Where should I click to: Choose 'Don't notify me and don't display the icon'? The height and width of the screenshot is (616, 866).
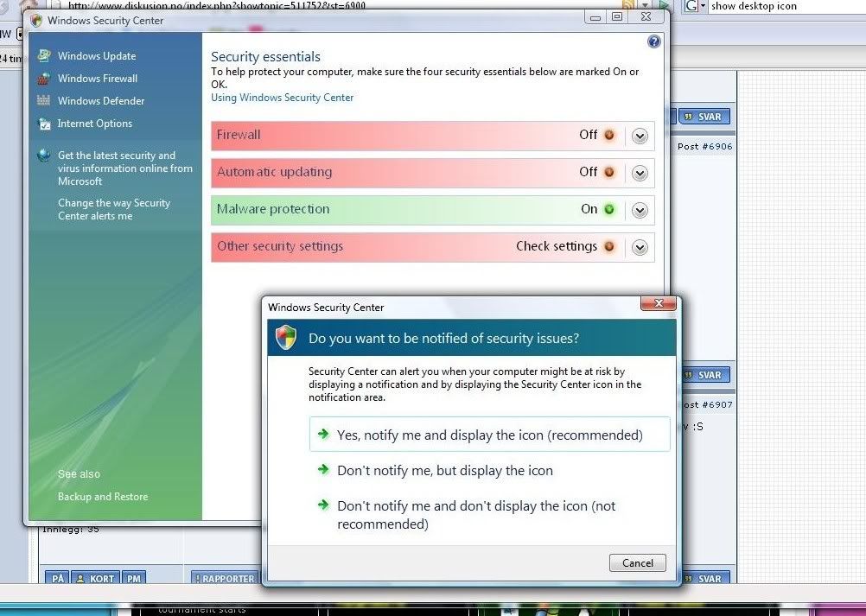coord(476,515)
